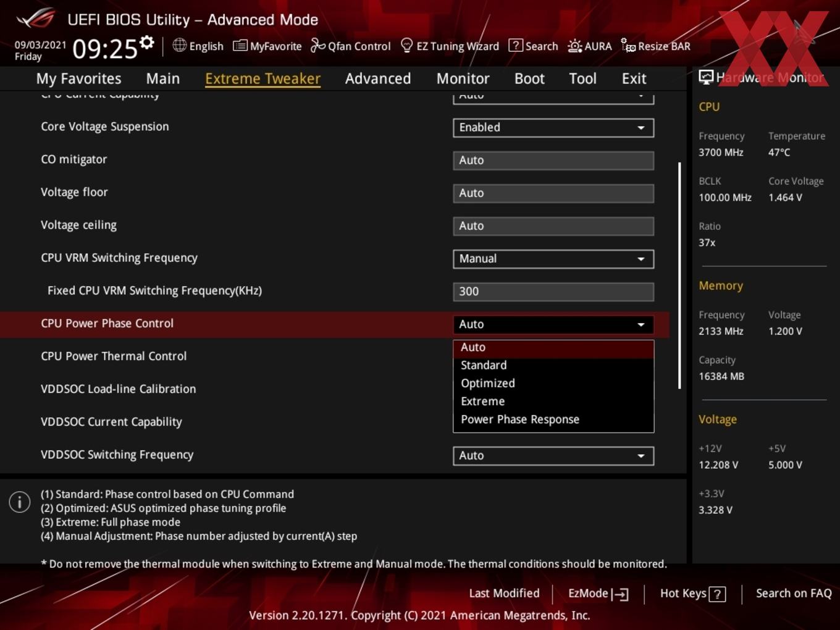Click BCLK value 100.00 MHz
840x630 pixels.
tap(725, 198)
